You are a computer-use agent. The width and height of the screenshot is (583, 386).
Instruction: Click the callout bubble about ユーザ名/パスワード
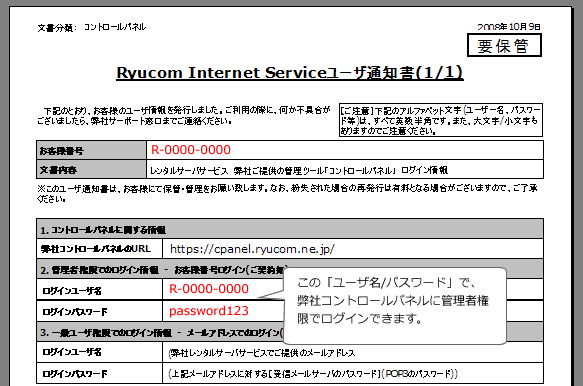(395, 306)
